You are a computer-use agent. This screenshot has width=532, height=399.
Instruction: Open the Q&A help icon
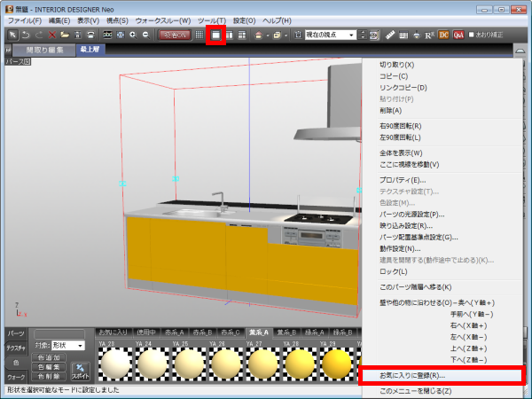458,35
